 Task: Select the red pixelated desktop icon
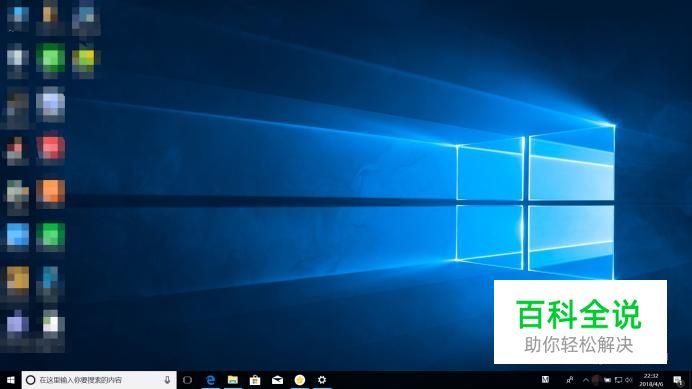tap(51, 148)
